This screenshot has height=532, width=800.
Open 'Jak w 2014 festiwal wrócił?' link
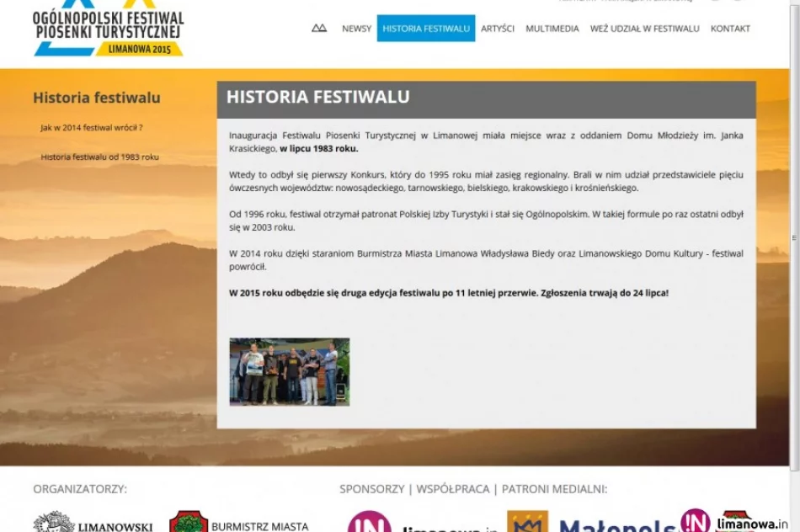pyautogui.click(x=90, y=127)
